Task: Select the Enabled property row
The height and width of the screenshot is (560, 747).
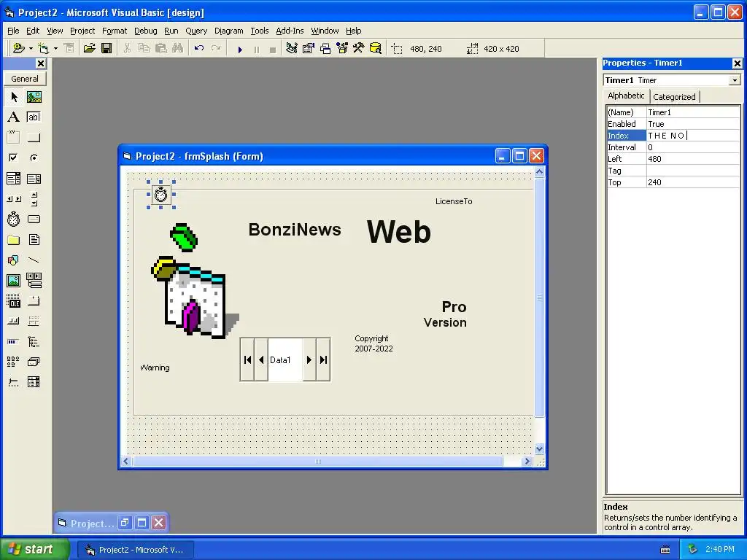Action: [x=673, y=124]
